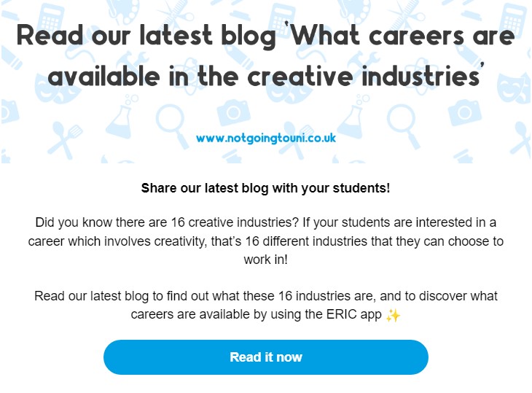Image resolution: width=532 pixels, height=393 pixels.
Task: Click the camera icon nearest the website URL
Action: click(233, 112)
